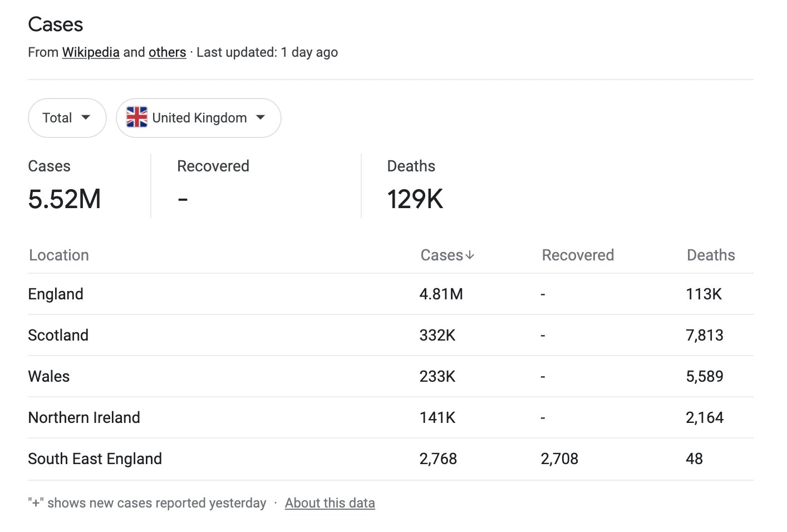This screenshot has width=787, height=532.
Task: Open the Total dropdown
Action: point(67,118)
